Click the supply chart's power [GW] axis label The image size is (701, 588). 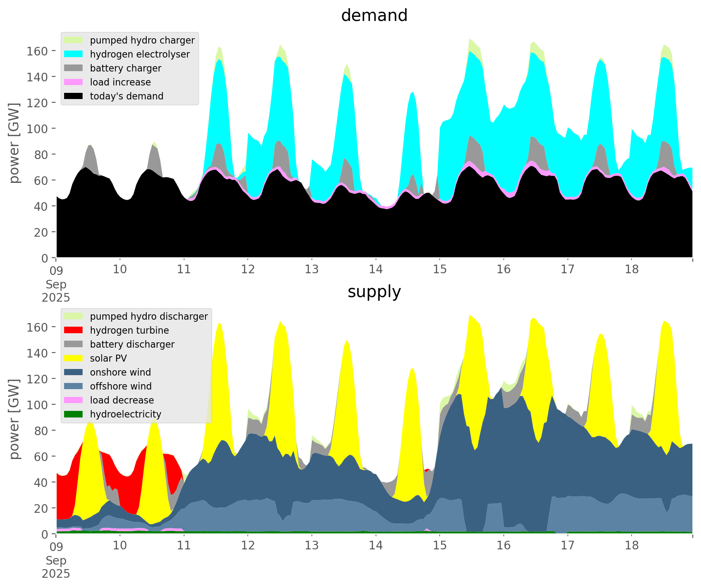click(14, 419)
